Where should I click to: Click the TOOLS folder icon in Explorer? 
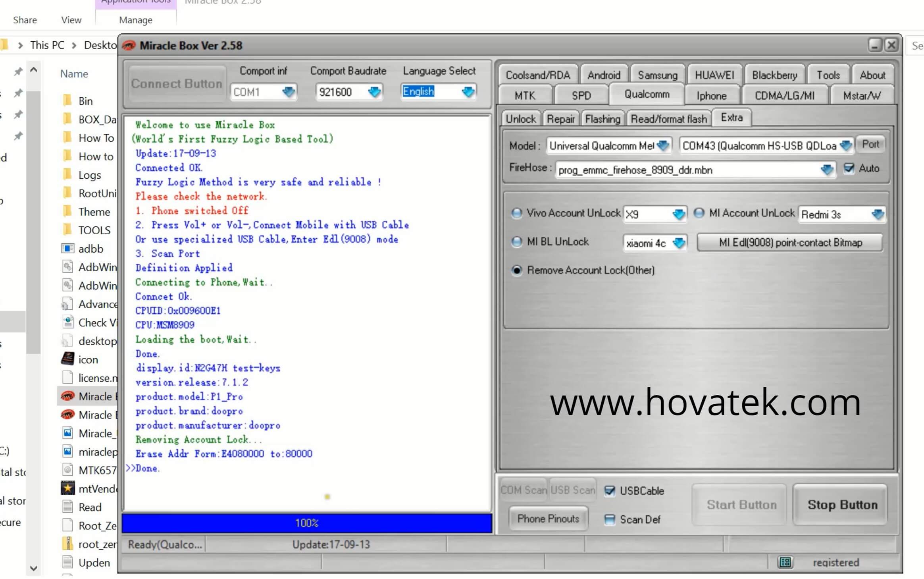(67, 230)
